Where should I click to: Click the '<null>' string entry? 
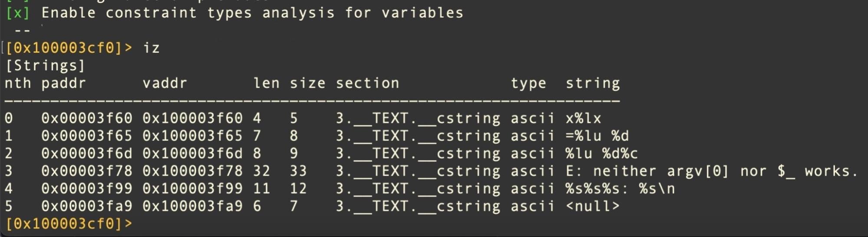(592, 206)
